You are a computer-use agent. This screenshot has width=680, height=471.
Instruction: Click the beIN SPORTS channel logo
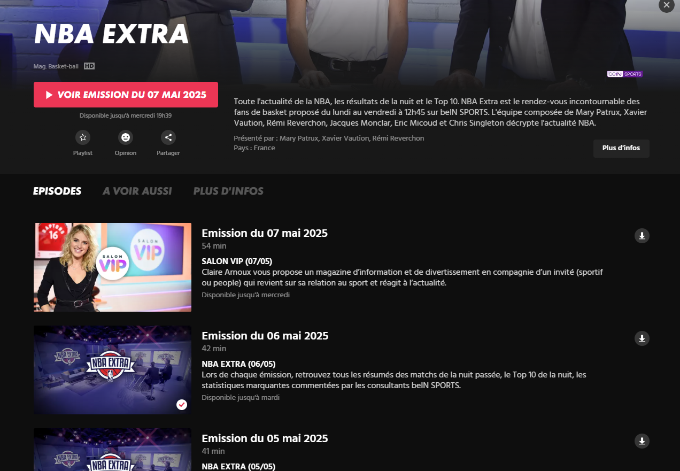(624, 74)
